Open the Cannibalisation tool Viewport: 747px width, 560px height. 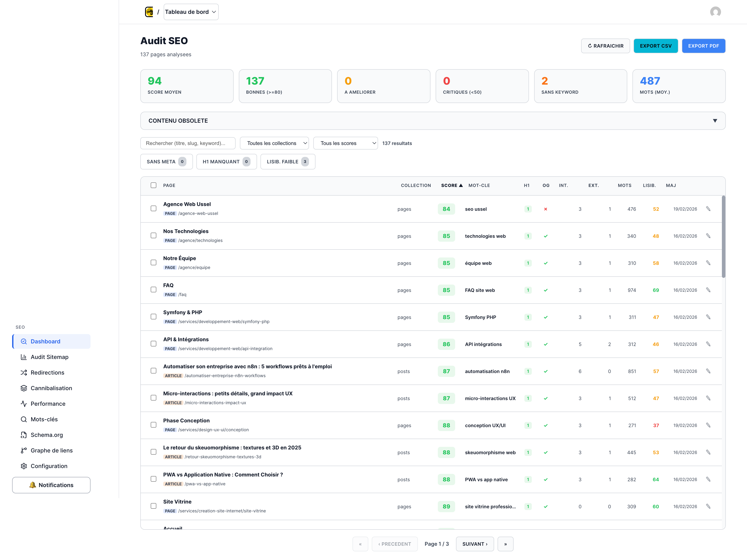point(51,388)
